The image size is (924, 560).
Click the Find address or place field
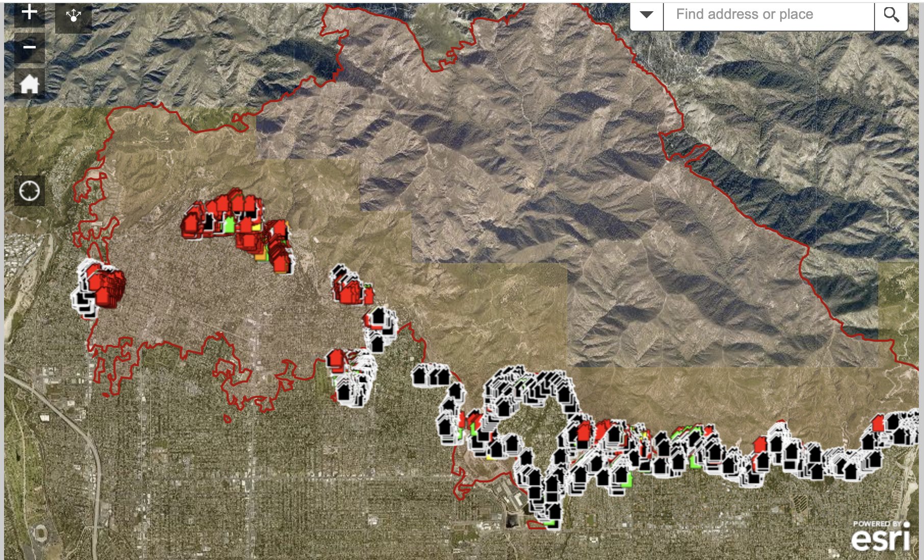(769, 15)
